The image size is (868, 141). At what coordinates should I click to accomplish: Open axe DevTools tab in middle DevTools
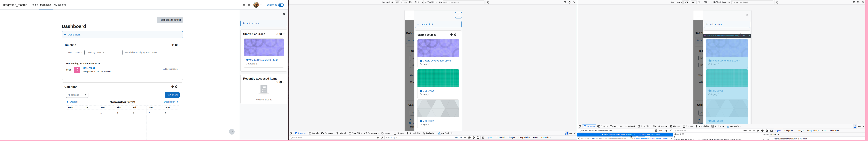click(445, 134)
